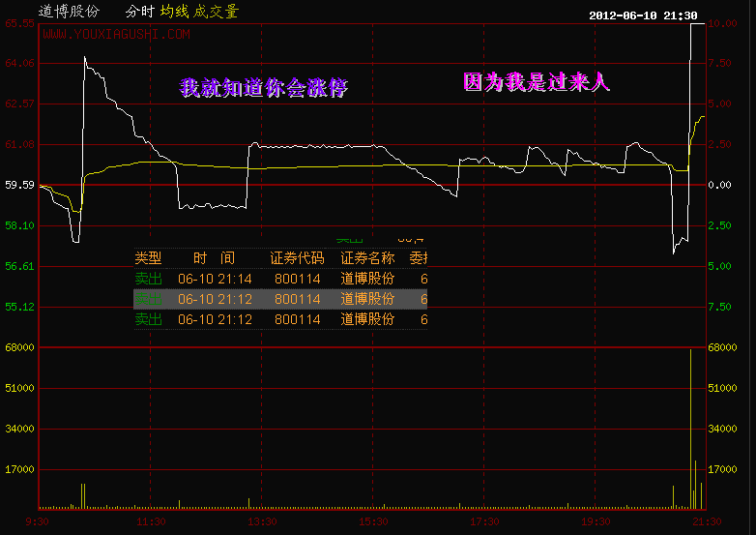Click the 68000 volume scale label on left
This screenshot has height=535, width=756.
click(x=19, y=347)
